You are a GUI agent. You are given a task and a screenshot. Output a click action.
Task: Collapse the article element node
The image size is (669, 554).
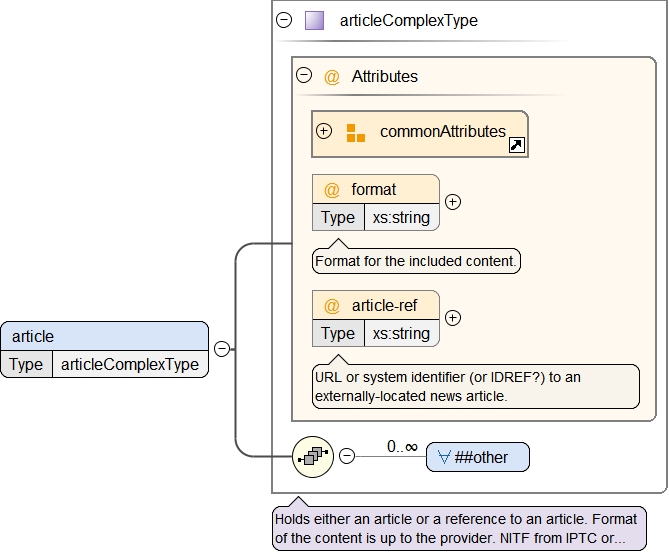click(x=222, y=349)
